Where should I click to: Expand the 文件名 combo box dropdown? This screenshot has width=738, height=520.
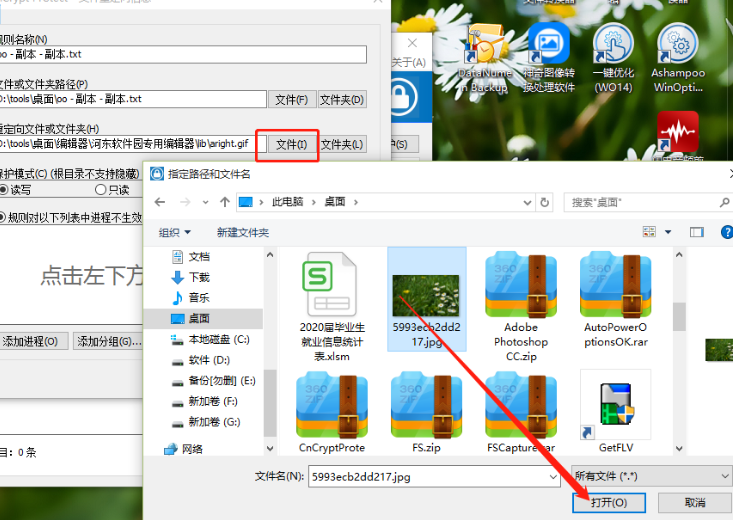tap(553, 477)
